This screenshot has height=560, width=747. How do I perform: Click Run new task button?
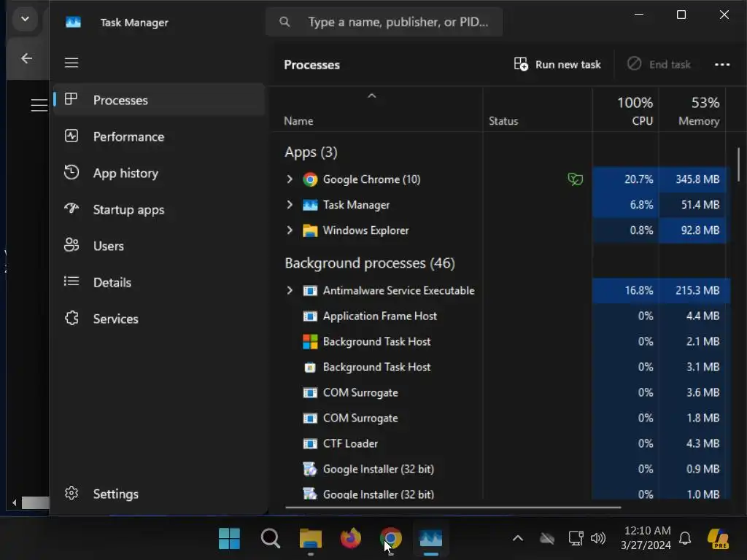point(557,64)
